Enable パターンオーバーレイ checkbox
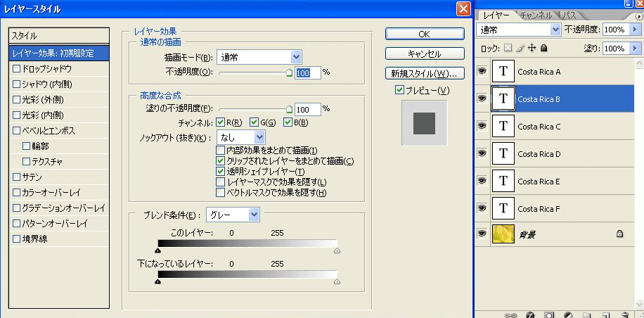Viewport: 644px width, 318px height. coord(16,224)
